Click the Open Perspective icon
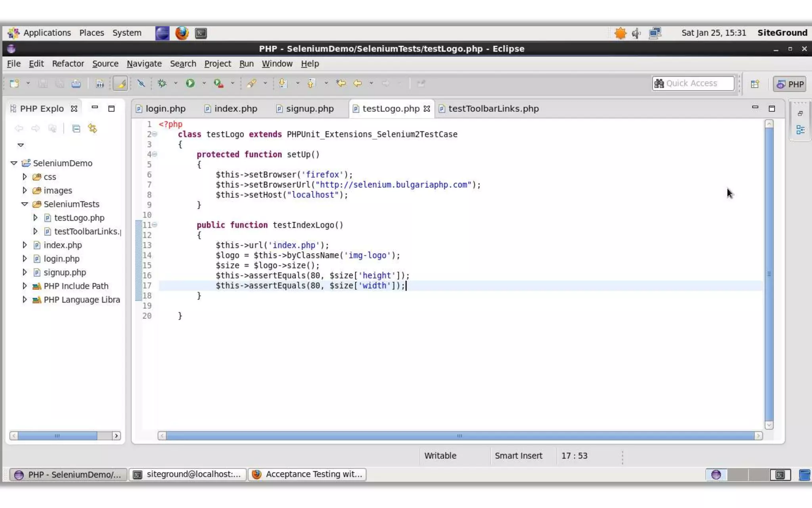 tap(755, 84)
